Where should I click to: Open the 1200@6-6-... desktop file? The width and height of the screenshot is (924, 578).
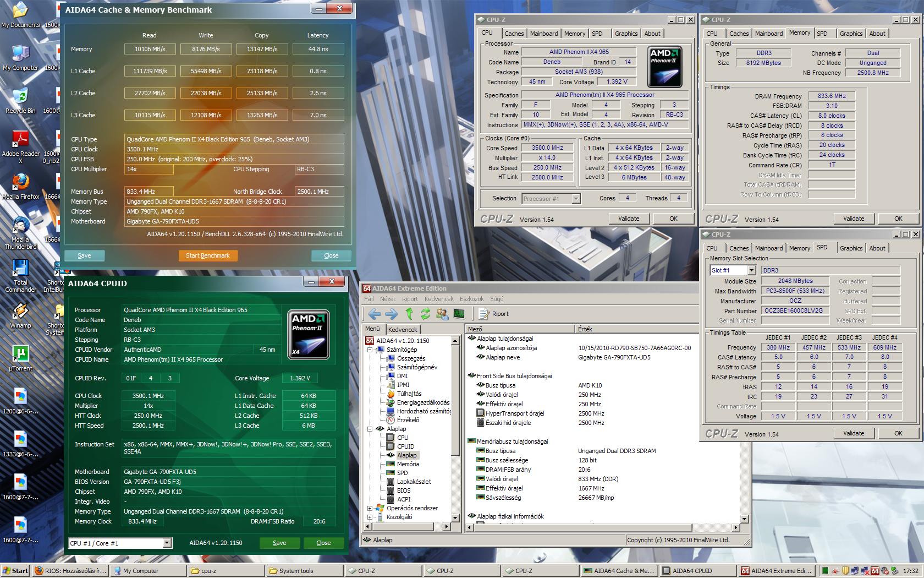pyautogui.click(x=20, y=401)
